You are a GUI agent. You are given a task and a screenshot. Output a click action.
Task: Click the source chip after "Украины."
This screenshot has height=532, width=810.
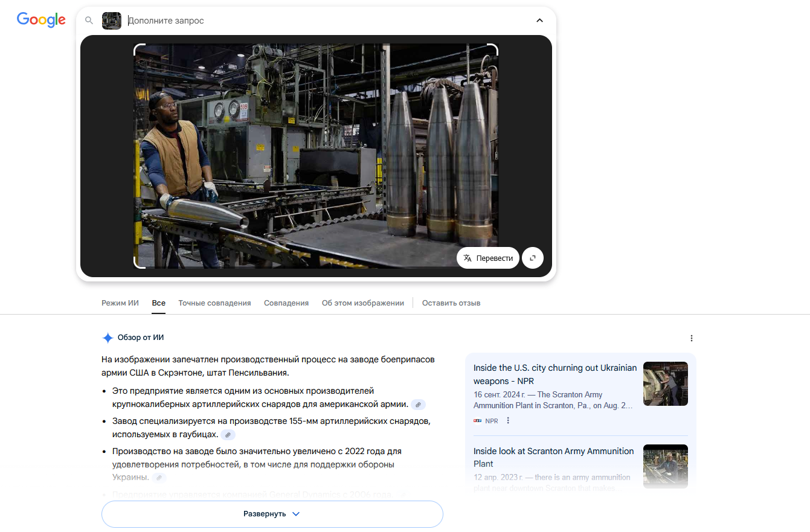tap(159, 478)
